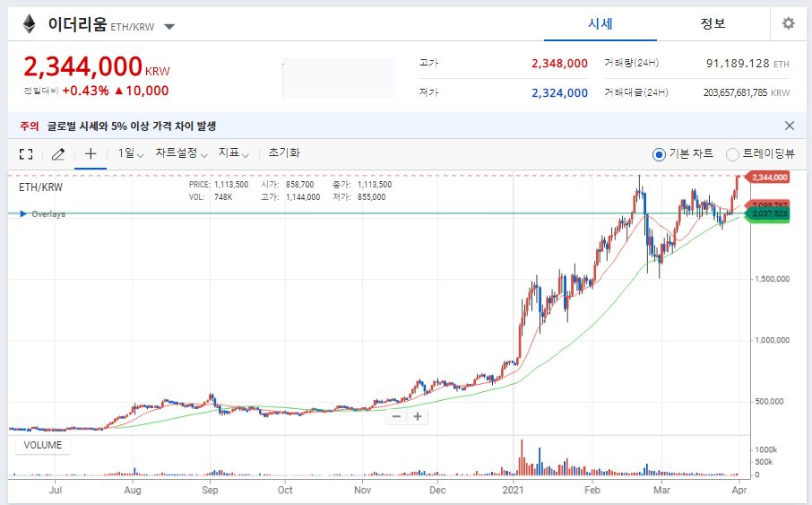Expand the Overlays triangle
This screenshot has height=505, width=812.
point(22,213)
